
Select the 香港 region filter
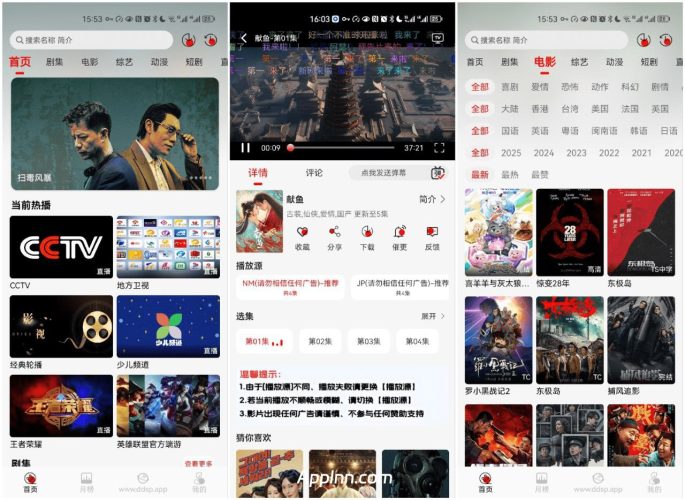540,109
